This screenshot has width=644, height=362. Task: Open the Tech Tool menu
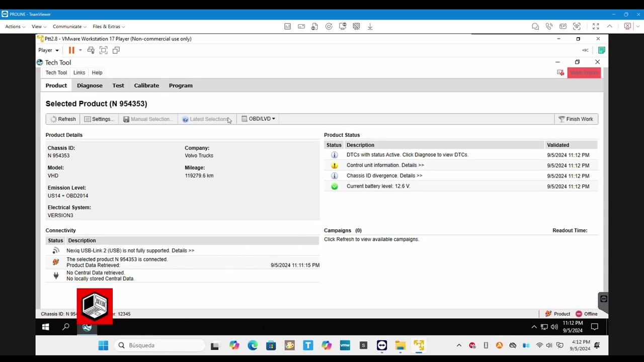[56, 73]
